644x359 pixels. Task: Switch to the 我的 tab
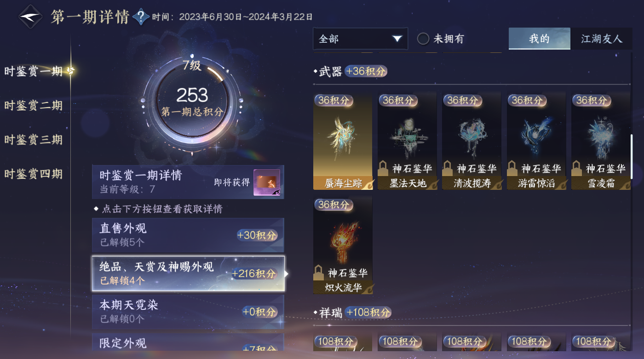540,39
